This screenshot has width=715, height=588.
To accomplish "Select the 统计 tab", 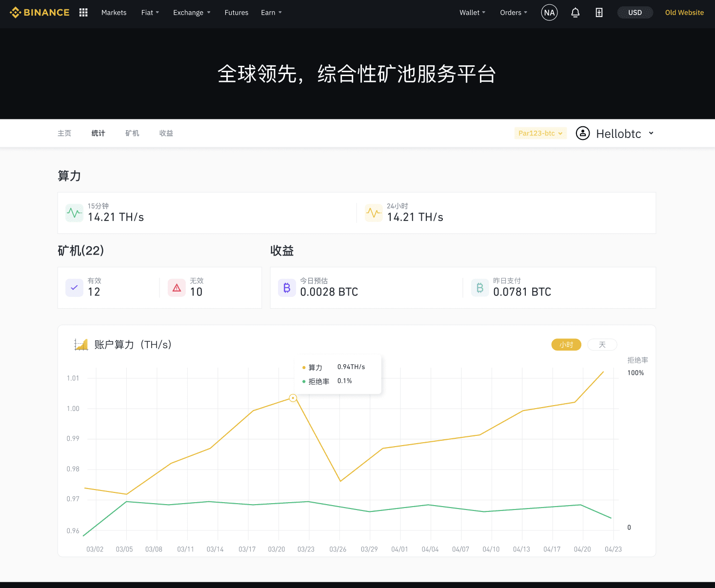I will pyautogui.click(x=99, y=133).
